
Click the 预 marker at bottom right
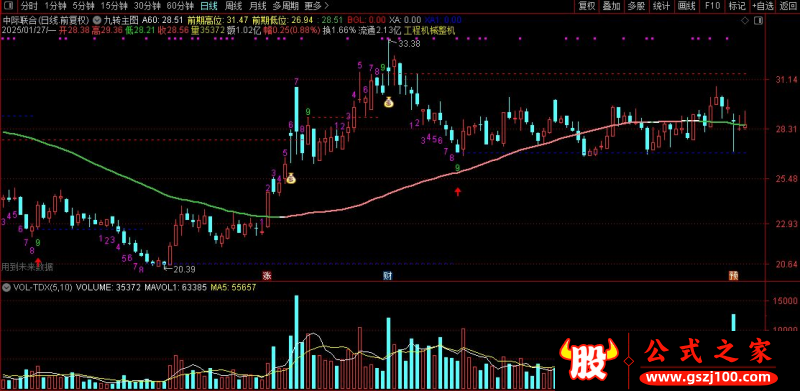click(733, 276)
